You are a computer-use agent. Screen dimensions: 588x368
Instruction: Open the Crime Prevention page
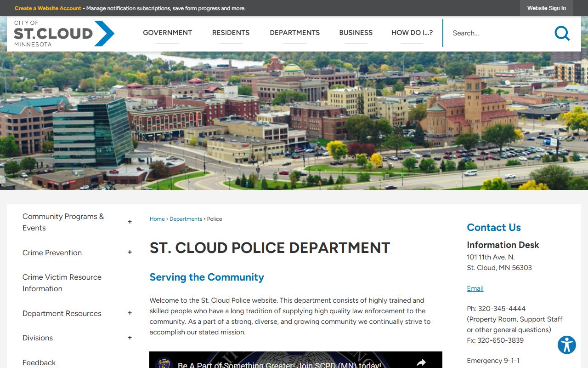[52, 253]
